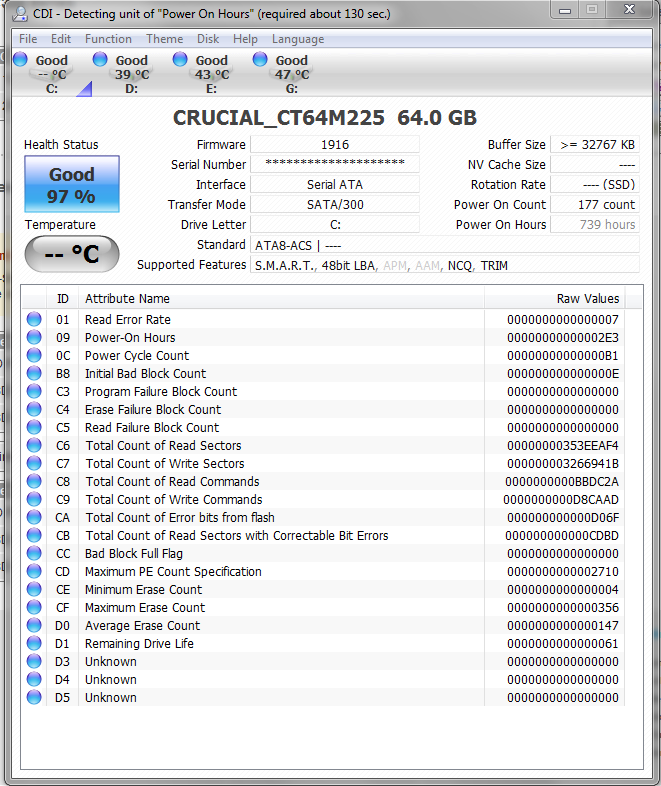Image resolution: width=661 pixels, height=786 pixels.
Task: Click the Good 97 % health status box
Action: (71, 185)
